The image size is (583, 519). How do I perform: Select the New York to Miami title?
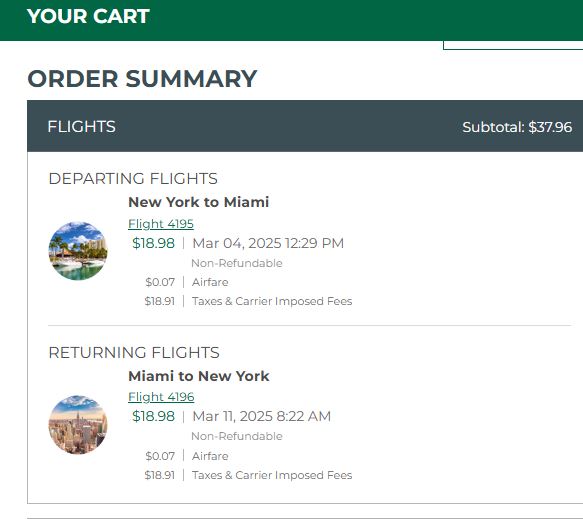pos(199,202)
